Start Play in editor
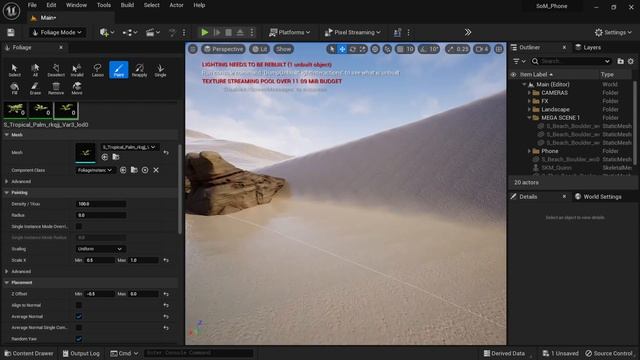 (204, 32)
